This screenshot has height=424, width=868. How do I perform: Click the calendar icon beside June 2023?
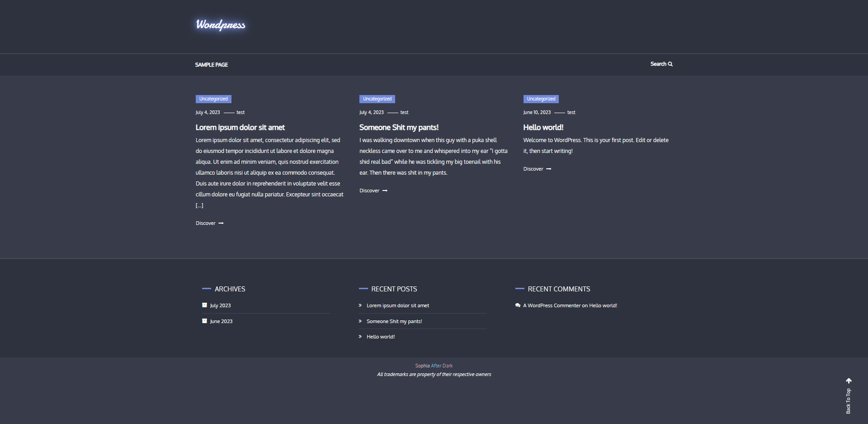[x=204, y=321]
